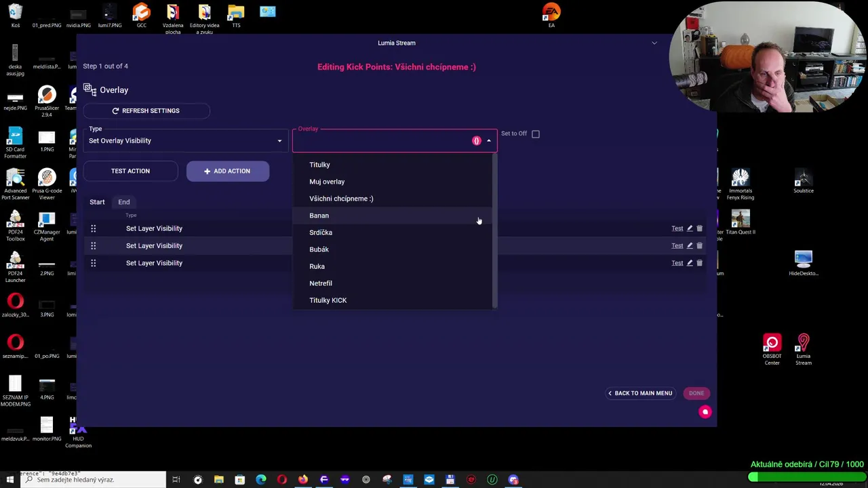
Task: Open the OBSBOT Center desktop shortcut
Action: click(772, 350)
